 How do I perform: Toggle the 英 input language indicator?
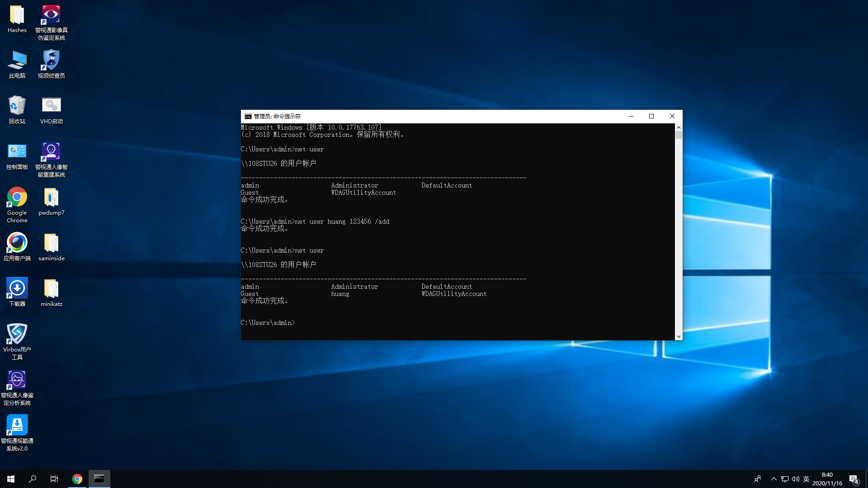coord(806,479)
